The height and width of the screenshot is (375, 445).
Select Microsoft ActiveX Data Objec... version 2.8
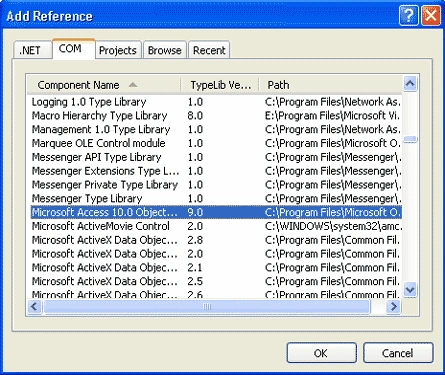pos(216,240)
